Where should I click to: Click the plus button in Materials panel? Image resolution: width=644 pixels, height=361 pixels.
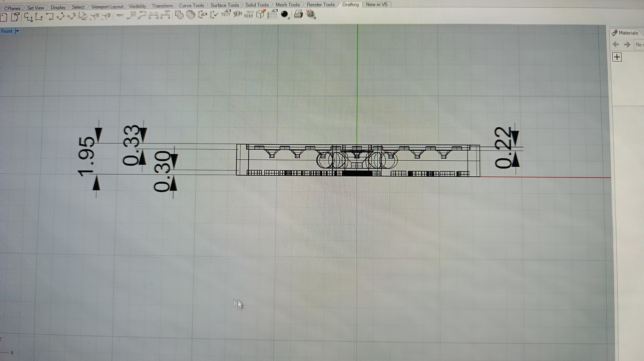(617, 57)
